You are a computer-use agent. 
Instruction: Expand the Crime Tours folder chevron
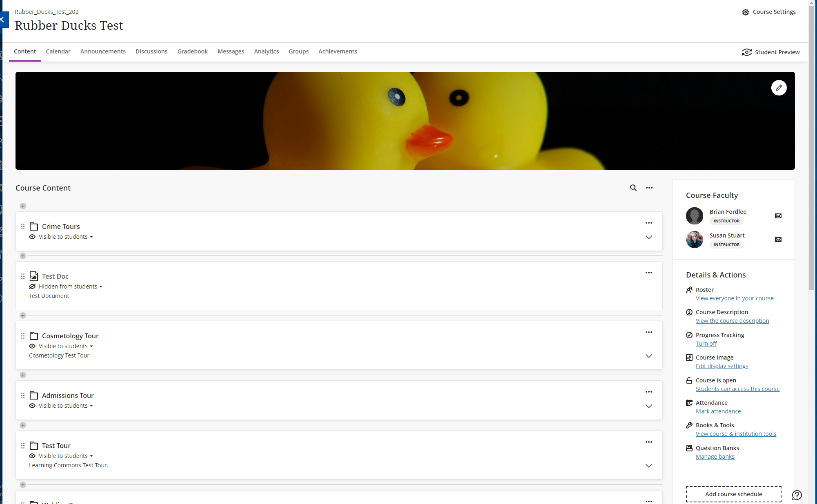[648, 237]
